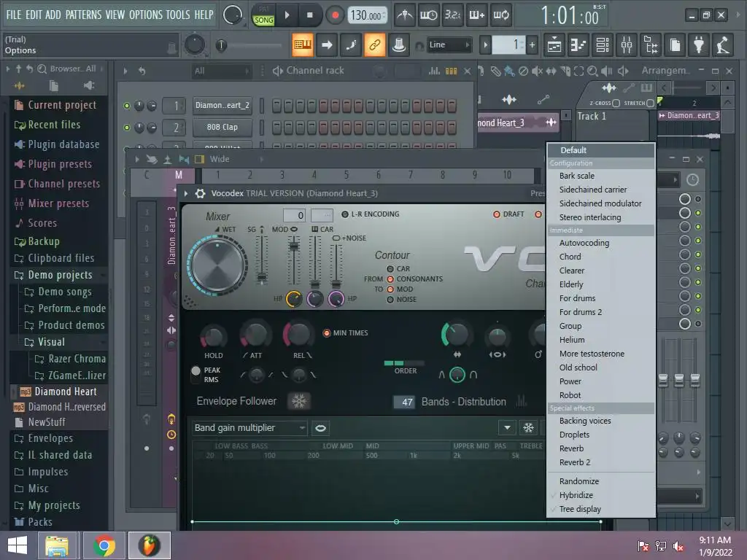This screenshot has width=747, height=560.
Task: Toggle MIN TIMES option
Action: pyautogui.click(x=327, y=332)
